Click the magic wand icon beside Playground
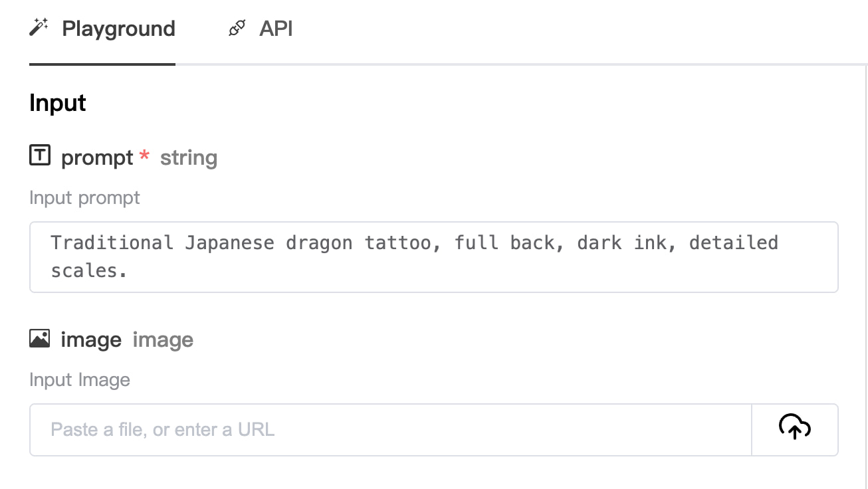868x489 pixels. [x=39, y=28]
